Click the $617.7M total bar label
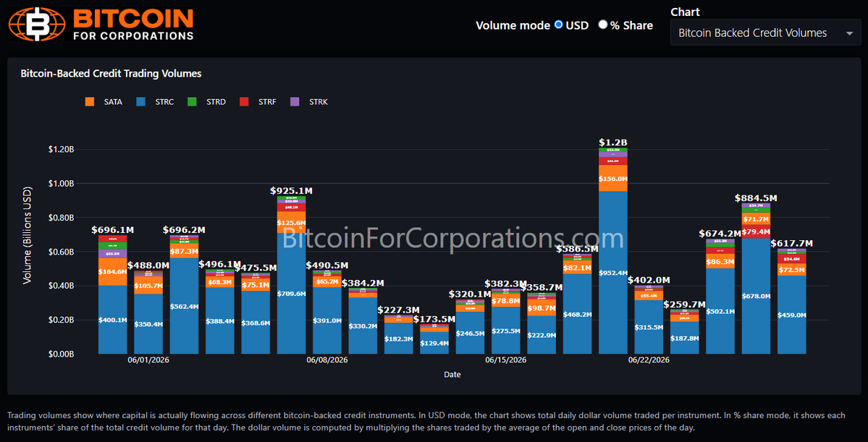The width and height of the screenshot is (868, 442). pyautogui.click(x=791, y=243)
